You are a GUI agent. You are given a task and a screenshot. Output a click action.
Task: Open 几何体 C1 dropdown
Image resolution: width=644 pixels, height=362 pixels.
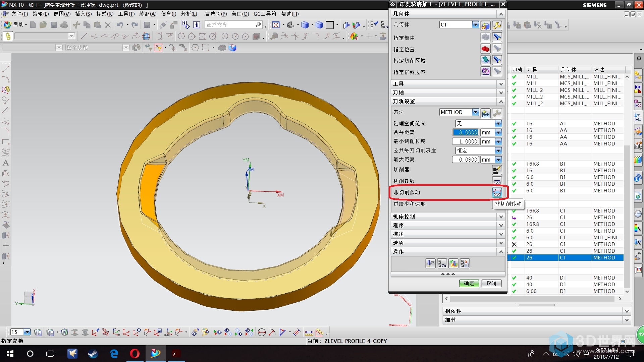[475, 24]
